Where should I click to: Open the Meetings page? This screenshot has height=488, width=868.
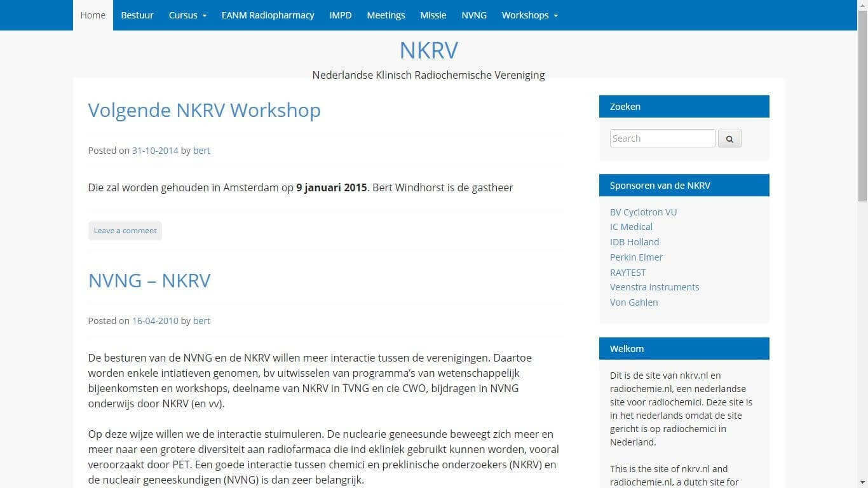coord(386,15)
